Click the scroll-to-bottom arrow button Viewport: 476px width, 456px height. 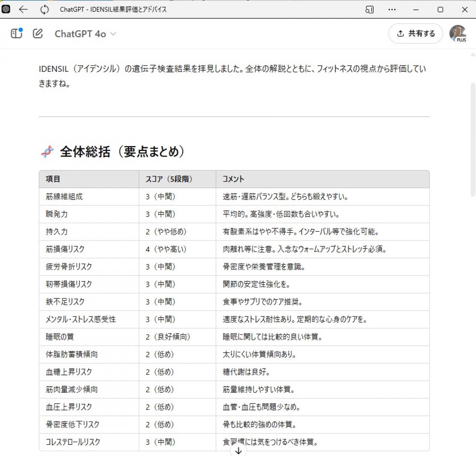point(238,451)
